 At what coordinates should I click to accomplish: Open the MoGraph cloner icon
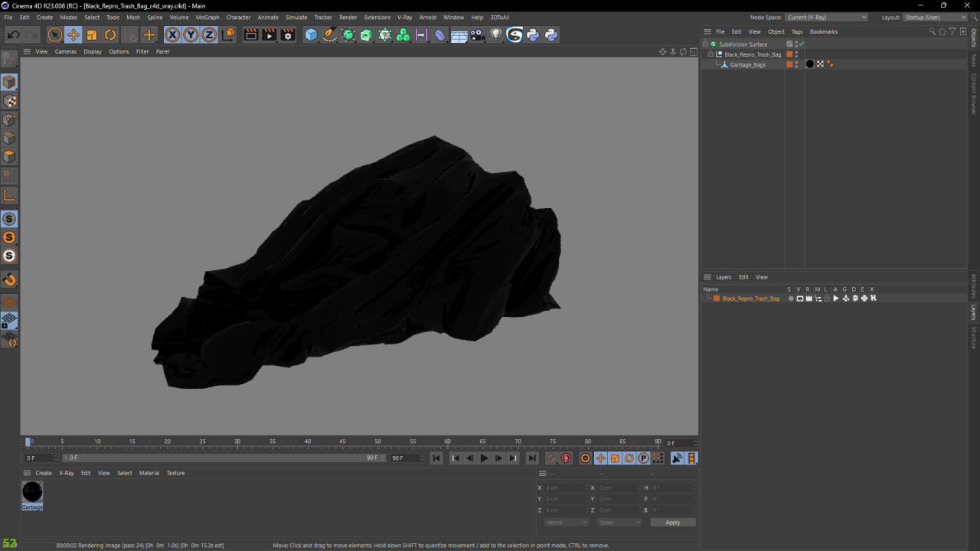click(x=403, y=34)
